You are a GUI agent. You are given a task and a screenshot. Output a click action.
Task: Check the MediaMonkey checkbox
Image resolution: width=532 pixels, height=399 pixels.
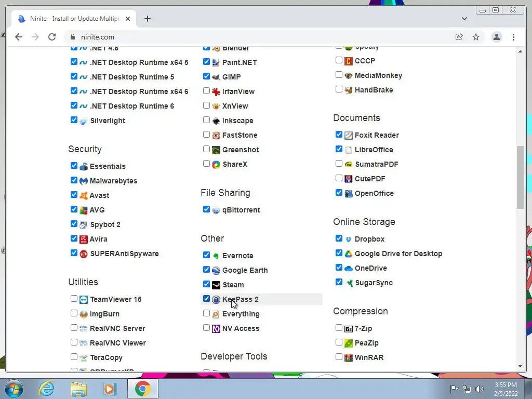pyautogui.click(x=339, y=75)
